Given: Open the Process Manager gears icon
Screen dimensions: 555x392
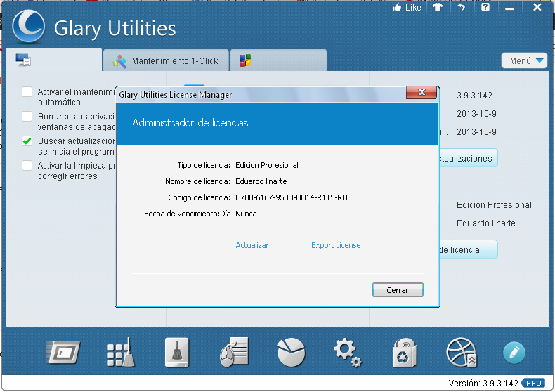Looking at the screenshot, I should 348,353.
